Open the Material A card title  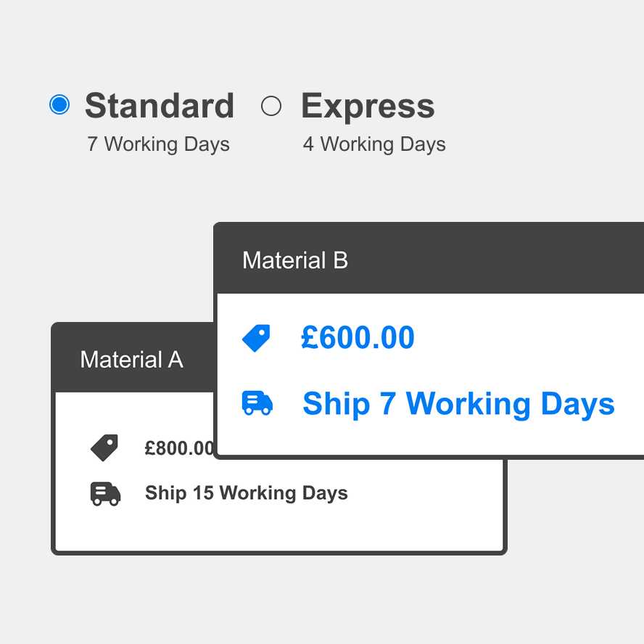132,360
